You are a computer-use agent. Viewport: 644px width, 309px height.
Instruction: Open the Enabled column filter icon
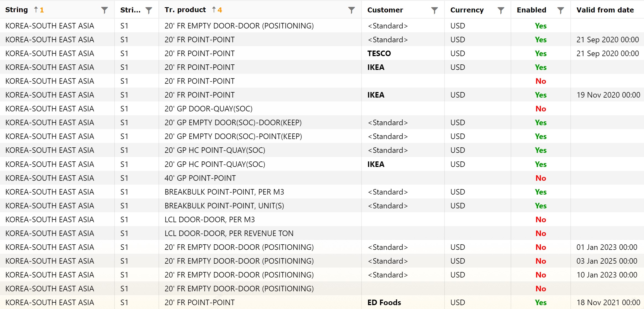click(x=560, y=10)
